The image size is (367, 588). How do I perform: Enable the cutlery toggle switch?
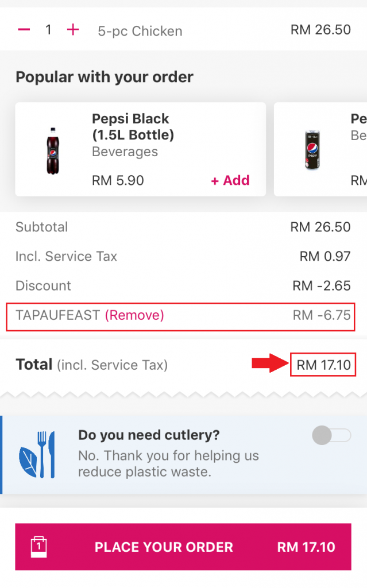tap(331, 436)
